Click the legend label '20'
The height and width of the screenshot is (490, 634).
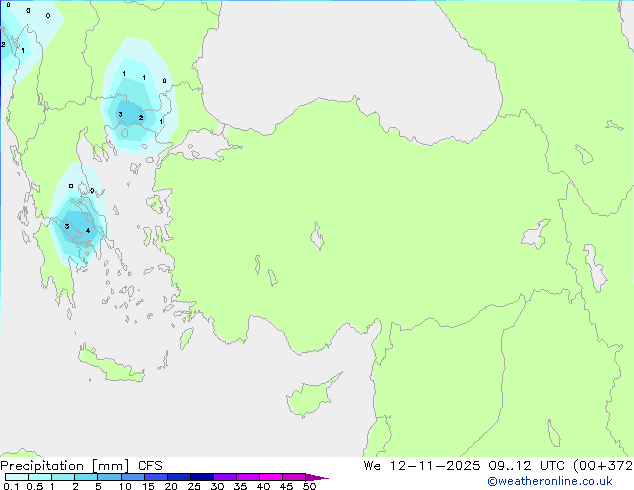pos(171,486)
